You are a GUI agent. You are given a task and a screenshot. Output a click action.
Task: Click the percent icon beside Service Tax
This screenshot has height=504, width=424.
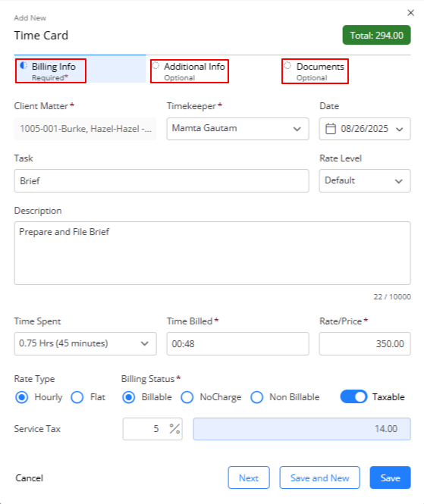[174, 428]
